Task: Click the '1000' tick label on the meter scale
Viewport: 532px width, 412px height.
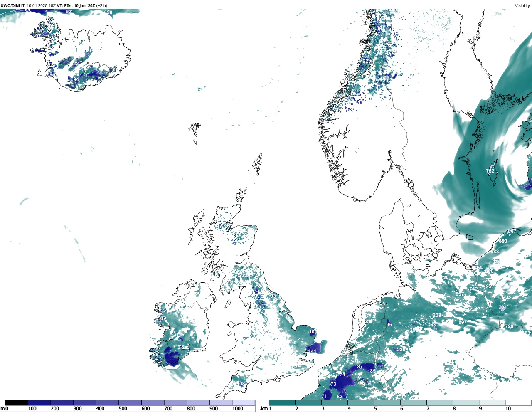Action: pyautogui.click(x=238, y=409)
